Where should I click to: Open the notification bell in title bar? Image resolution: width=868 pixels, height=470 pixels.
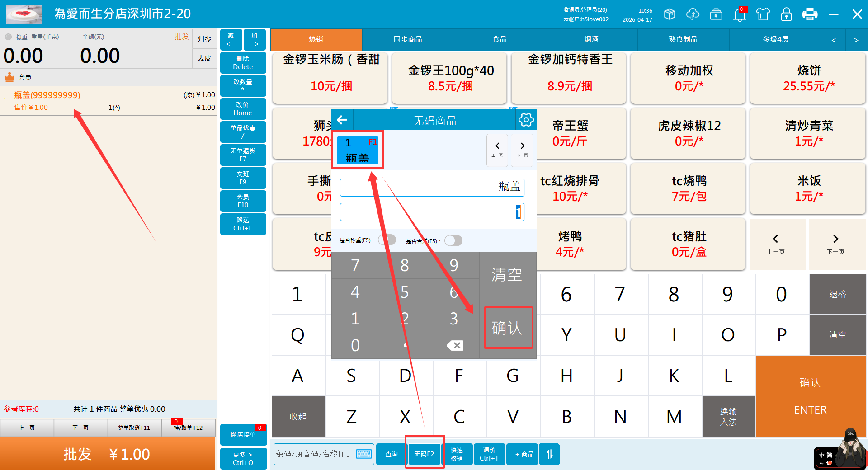[740, 14]
